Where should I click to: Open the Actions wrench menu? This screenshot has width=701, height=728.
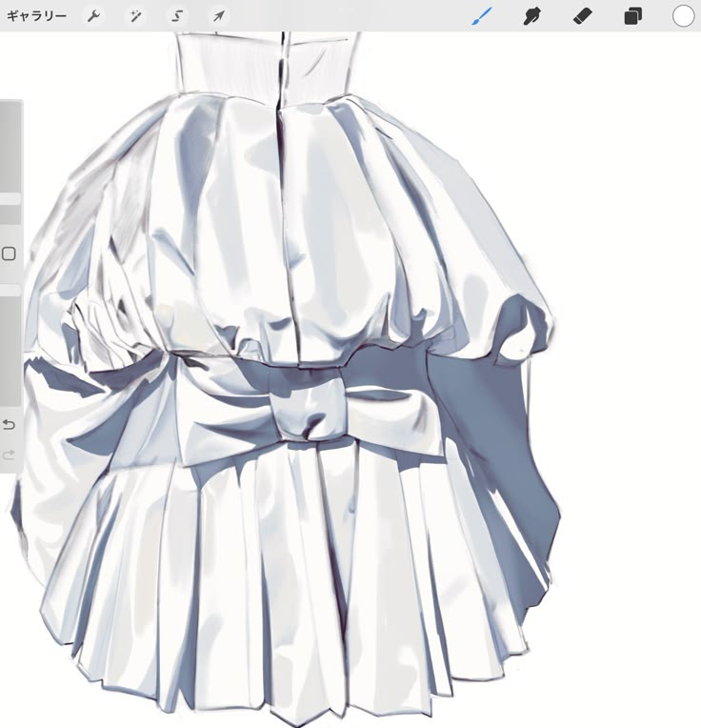[x=93, y=16]
